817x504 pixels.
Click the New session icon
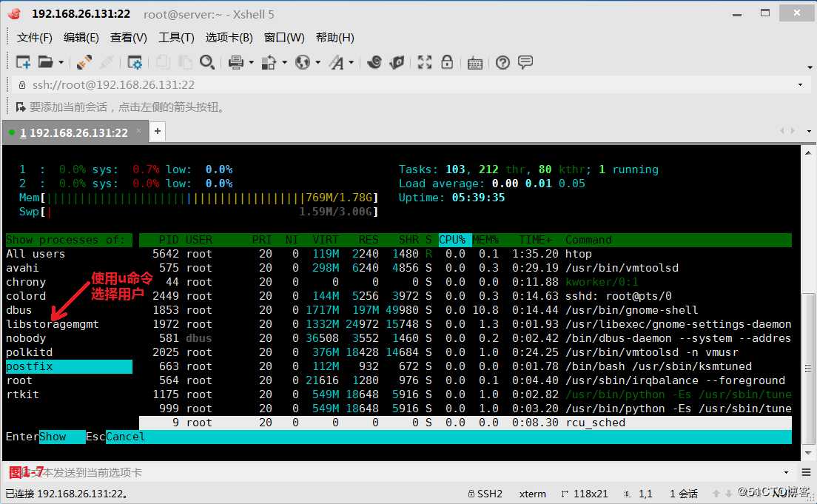click(23, 63)
